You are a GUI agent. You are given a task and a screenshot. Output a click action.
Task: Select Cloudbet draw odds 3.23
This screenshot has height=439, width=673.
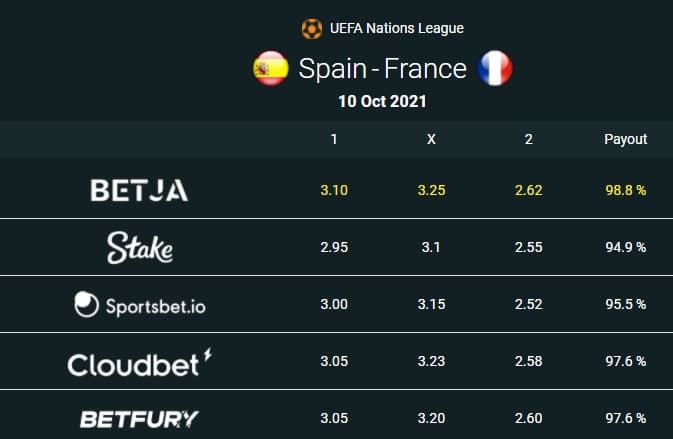click(x=431, y=361)
